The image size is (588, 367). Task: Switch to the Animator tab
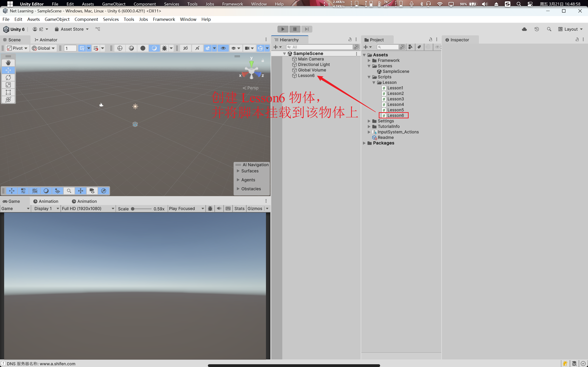tap(46, 40)
